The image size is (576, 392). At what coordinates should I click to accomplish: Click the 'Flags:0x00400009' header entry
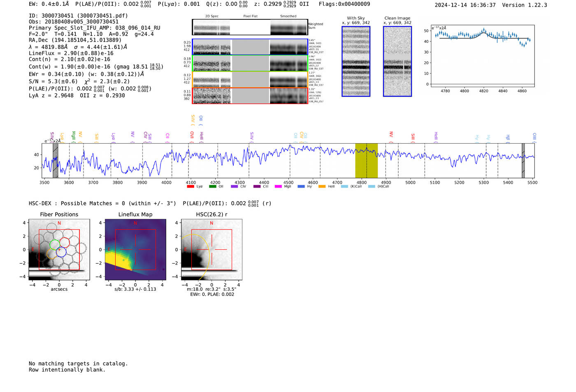344,4
